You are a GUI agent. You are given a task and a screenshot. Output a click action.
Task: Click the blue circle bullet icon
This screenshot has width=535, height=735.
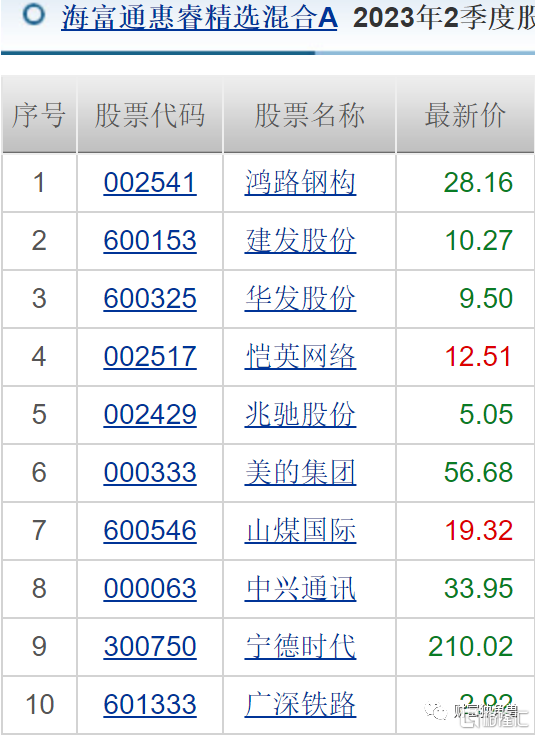pyautogui.click(x=34, y=15)
